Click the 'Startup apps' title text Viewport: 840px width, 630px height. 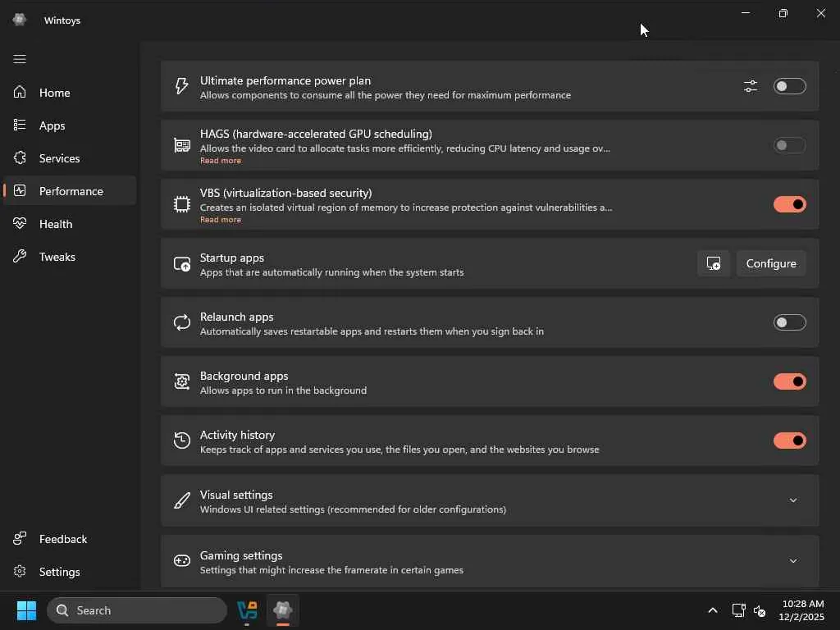point(232,258)
